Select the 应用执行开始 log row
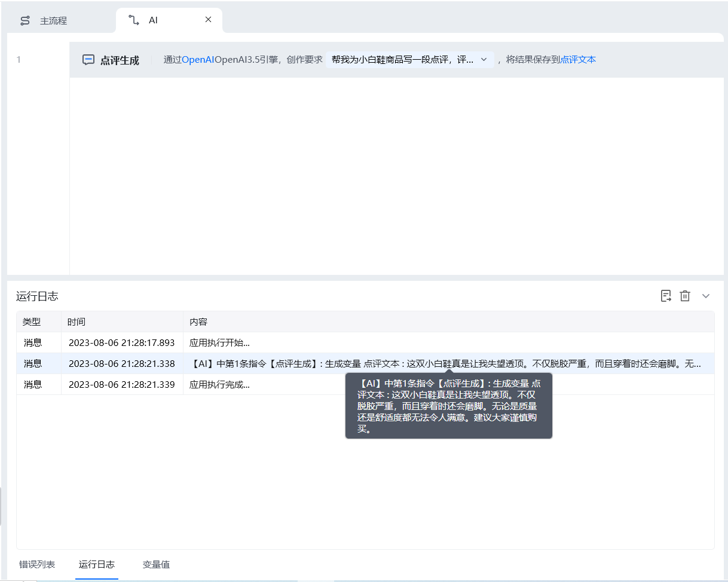The height and width of the screenshot is (582, 728). coord(365,343)
